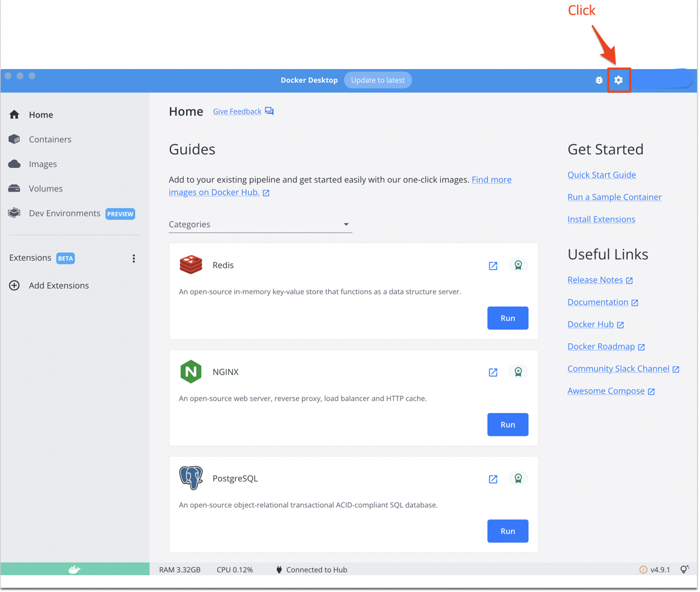The image size is (700, 592).
Task: Open Containers section
Action: pyautogui.click(x=50, y=139)
